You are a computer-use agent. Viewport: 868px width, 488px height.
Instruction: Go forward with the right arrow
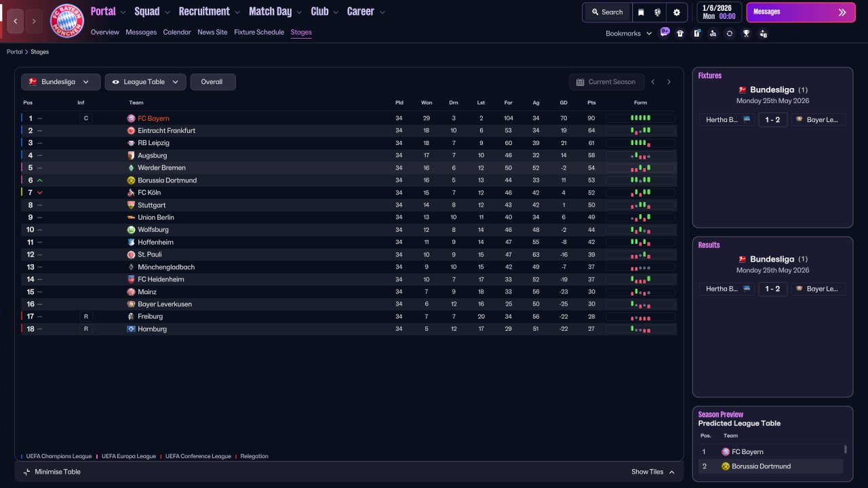[34, 21]
